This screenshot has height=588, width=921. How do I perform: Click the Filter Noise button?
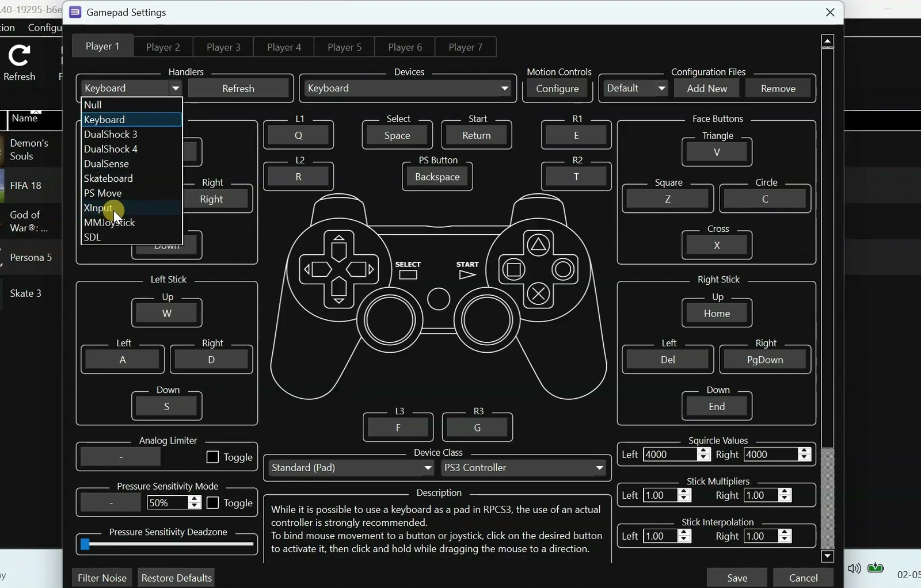point(102,578)
